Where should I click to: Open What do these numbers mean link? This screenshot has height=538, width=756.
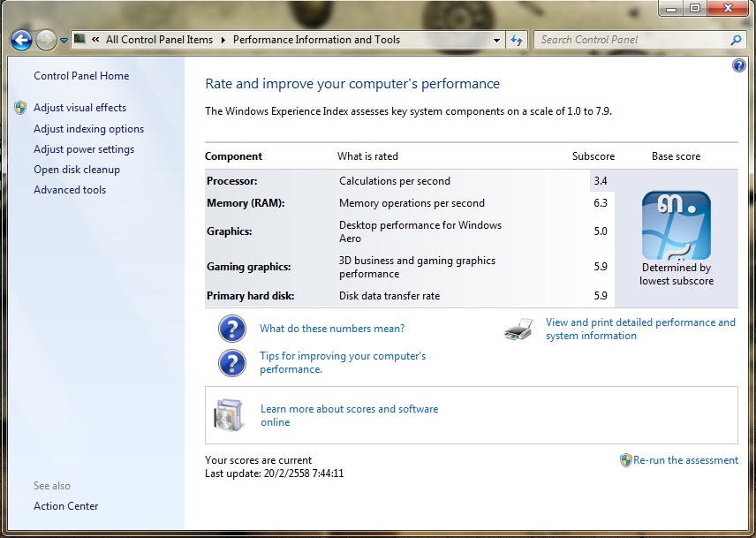point(332,329)
